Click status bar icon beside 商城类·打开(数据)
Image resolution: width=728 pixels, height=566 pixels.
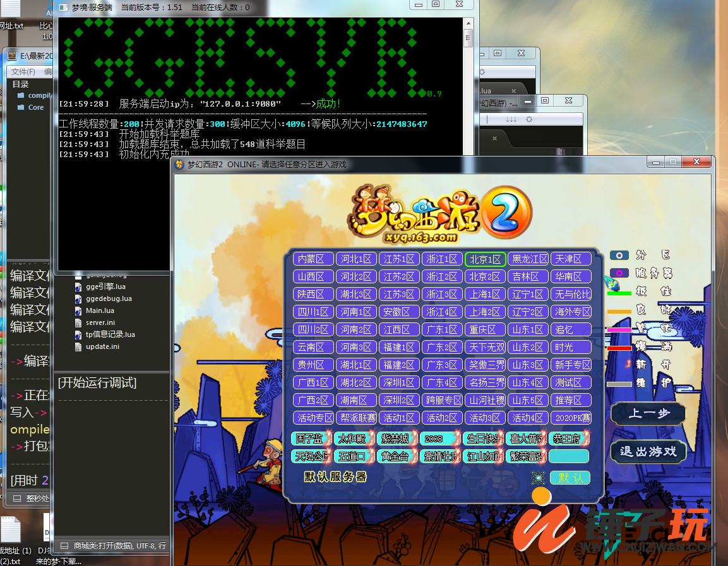[64, 546]
